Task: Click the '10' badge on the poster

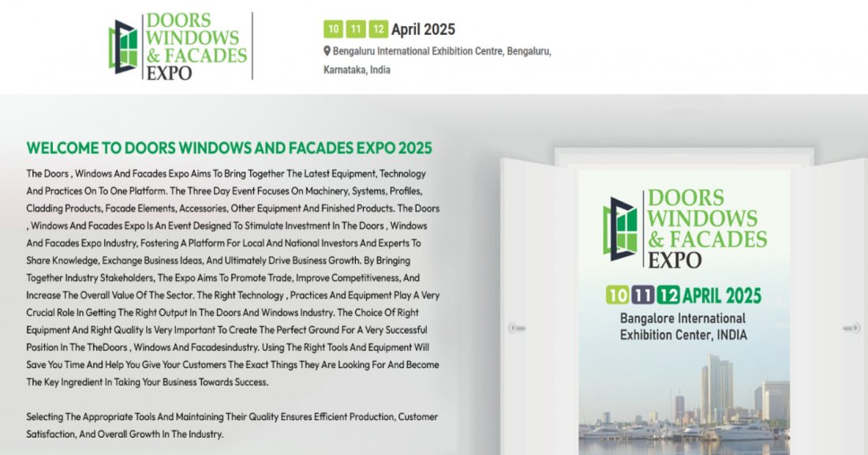Action: [x=616, y=295]
